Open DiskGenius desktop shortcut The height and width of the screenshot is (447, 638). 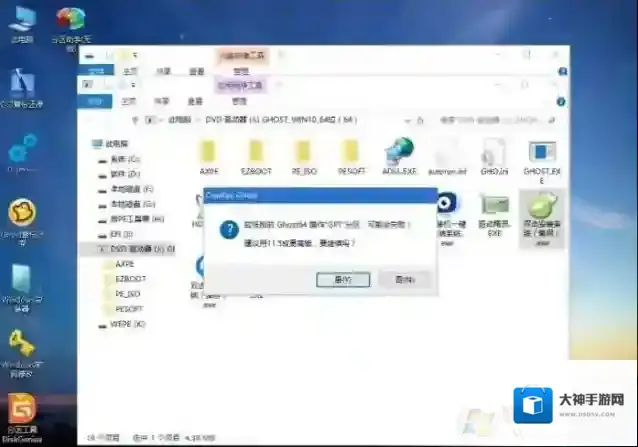(22, 410)
